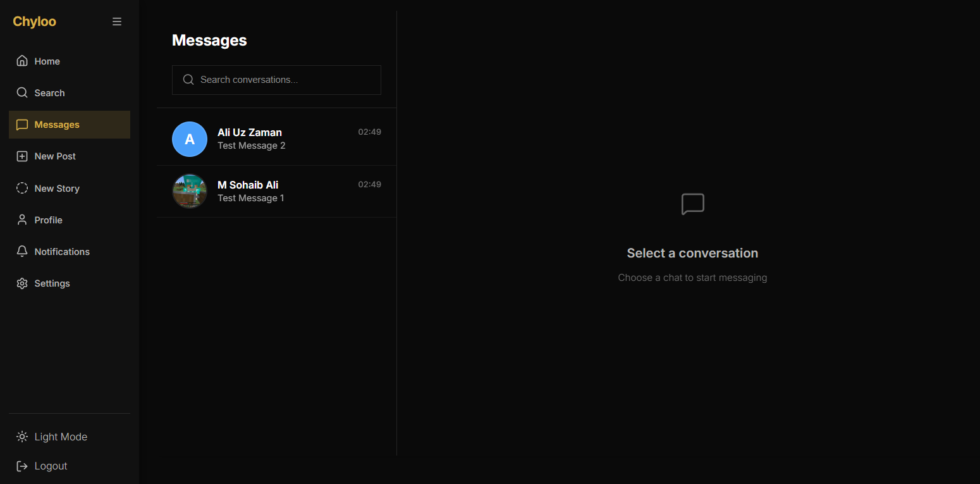Open Profile page label
The height and width of the screenshot is (484, 980).
tap(48, 220)
